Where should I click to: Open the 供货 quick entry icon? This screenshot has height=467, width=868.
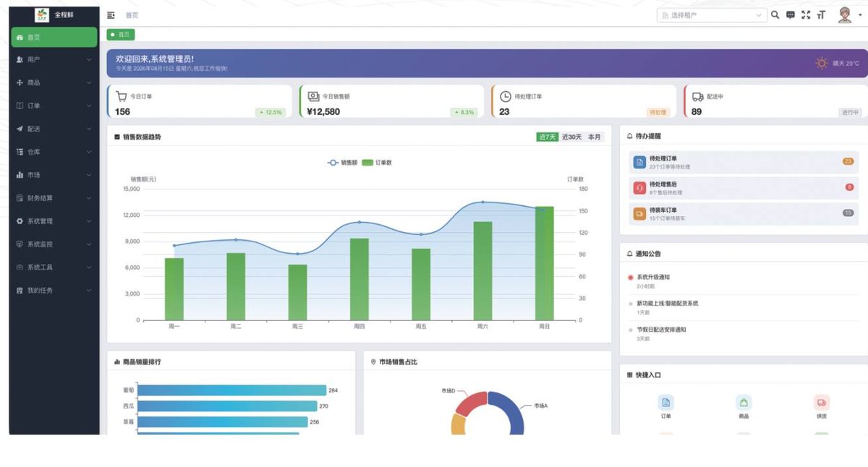pos(821,403)
